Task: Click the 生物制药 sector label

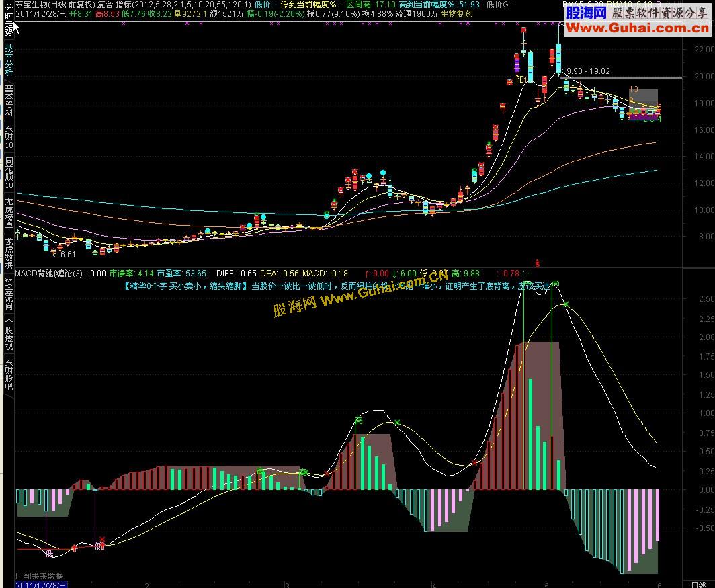Action: point(456,14)
